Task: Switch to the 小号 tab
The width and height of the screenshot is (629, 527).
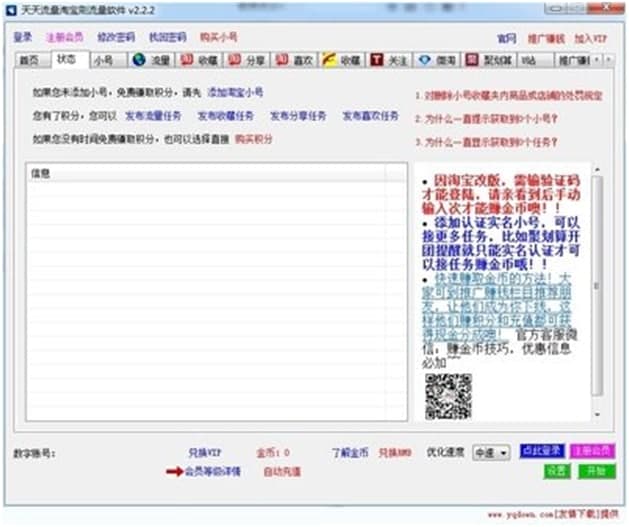Action: point(108,60)
